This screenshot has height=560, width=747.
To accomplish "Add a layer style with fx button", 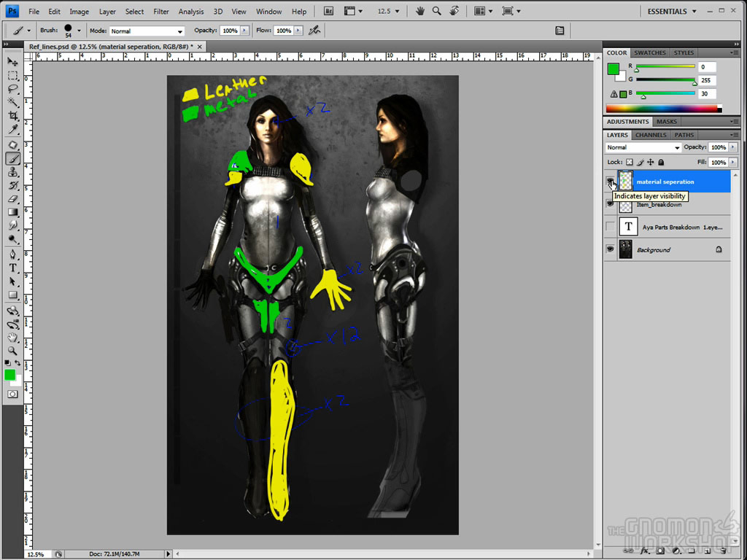I will [645, 551].
